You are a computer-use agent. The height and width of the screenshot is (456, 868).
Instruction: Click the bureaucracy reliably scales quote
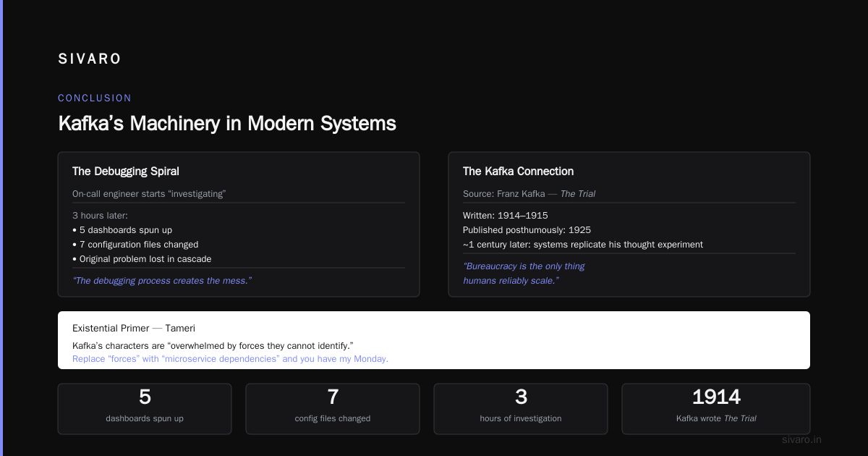[x=524, y=273]
